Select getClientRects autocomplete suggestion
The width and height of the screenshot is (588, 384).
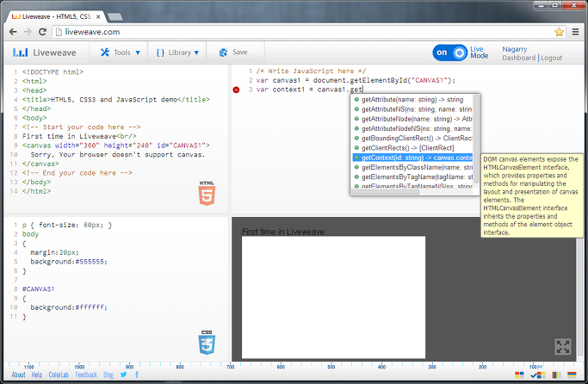(x=412, y=148)
